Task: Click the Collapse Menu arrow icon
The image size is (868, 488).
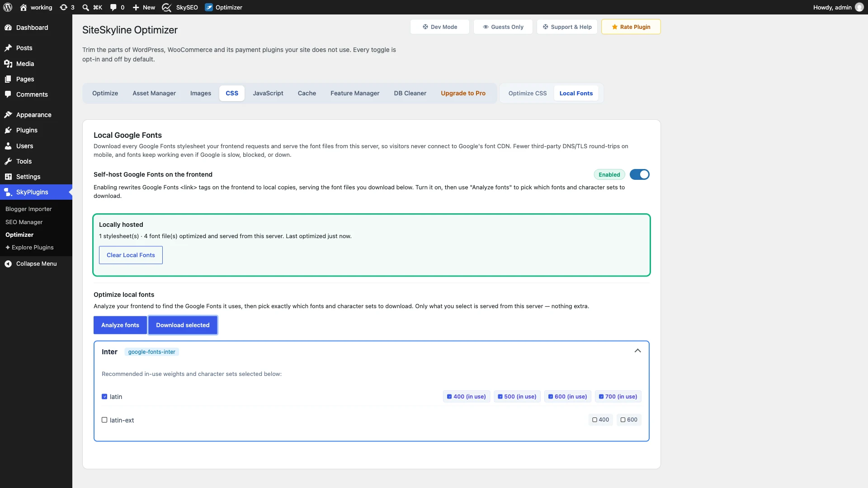Action: [8, 264]
